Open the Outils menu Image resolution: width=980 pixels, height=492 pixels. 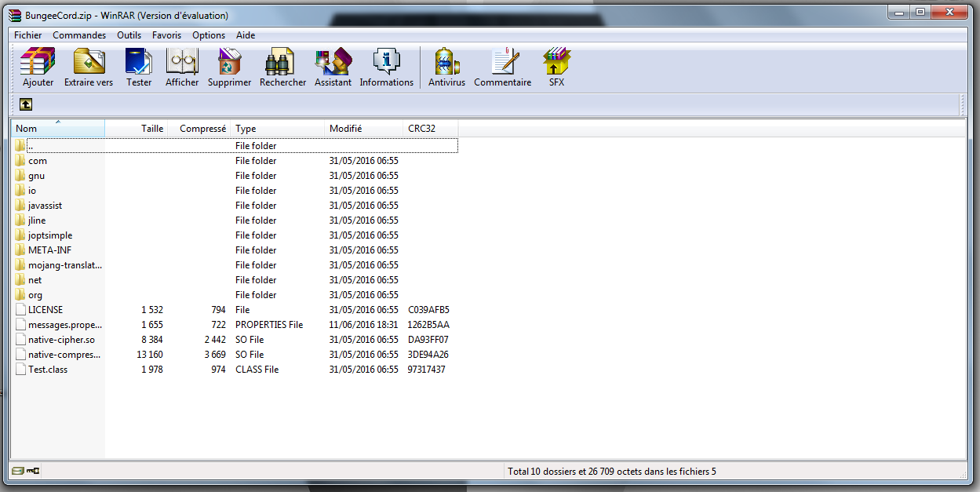point(129,35)
